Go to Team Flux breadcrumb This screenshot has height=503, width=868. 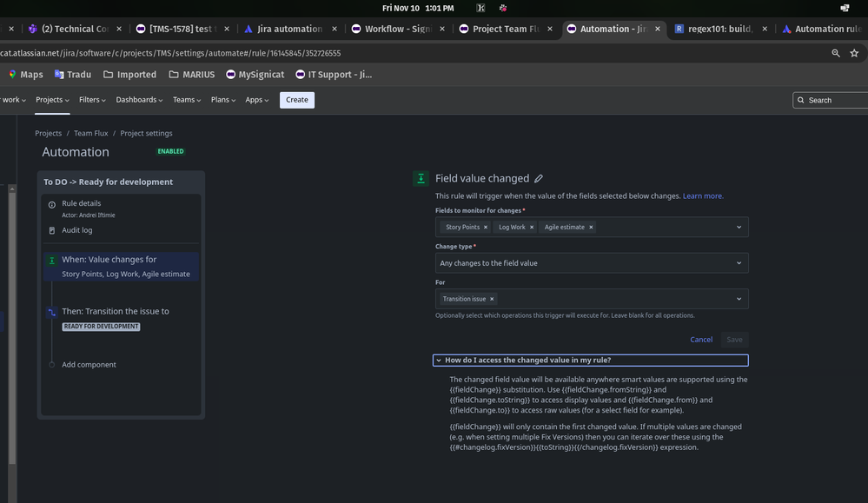point(90,134)
